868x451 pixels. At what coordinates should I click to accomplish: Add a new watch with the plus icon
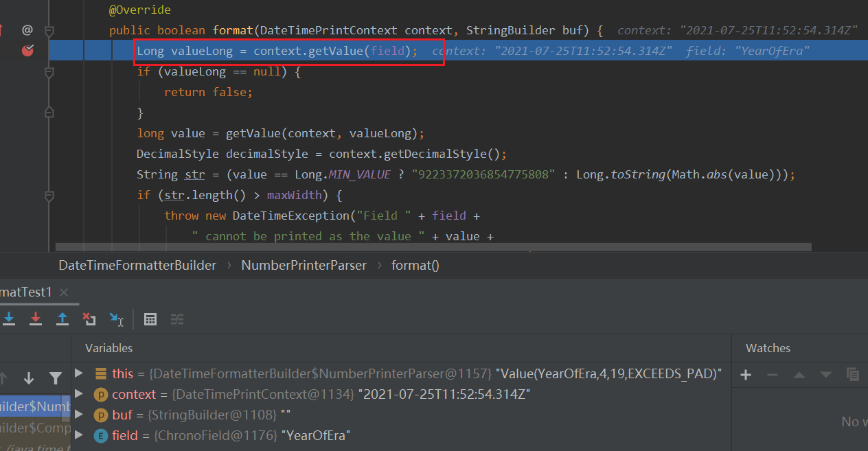coord(746,375)
